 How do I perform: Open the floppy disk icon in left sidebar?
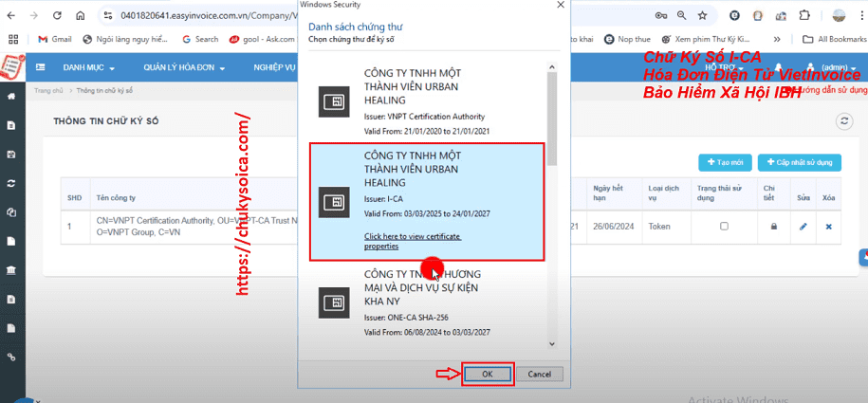click(11, 155)
